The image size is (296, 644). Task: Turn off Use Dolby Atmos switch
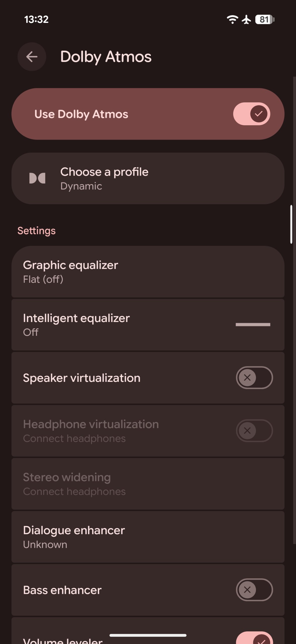[252, 114]
